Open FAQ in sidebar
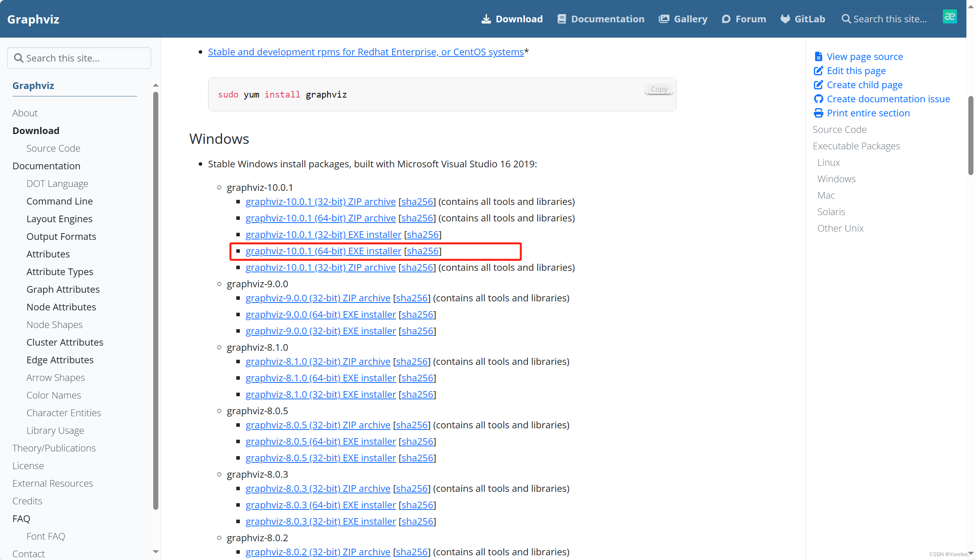This screenshot has width=975, height=560. click(21, 519)
